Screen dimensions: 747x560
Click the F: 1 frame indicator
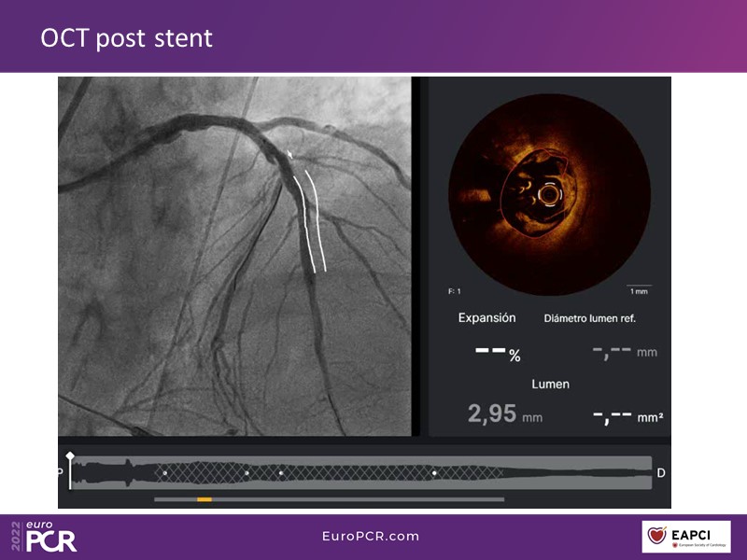pyautogui.click(x=456, y=292)
